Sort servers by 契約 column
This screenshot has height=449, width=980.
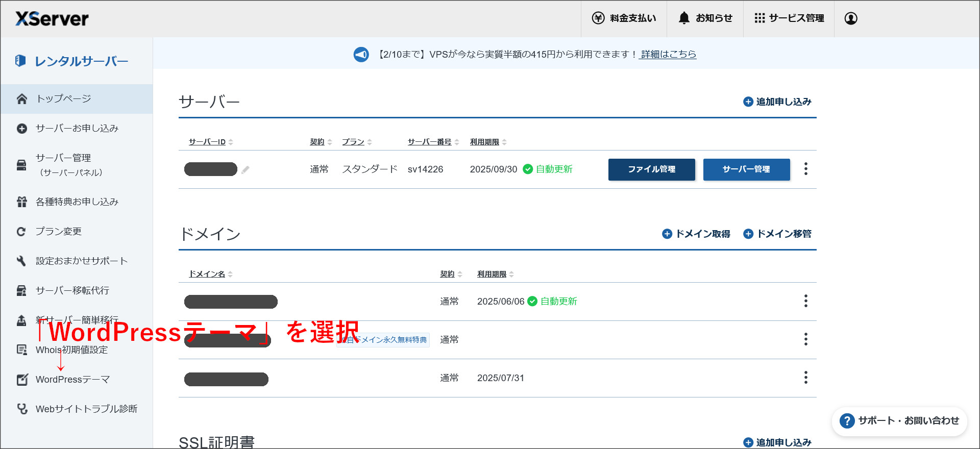pyautogui.click(x=321, y=142)
